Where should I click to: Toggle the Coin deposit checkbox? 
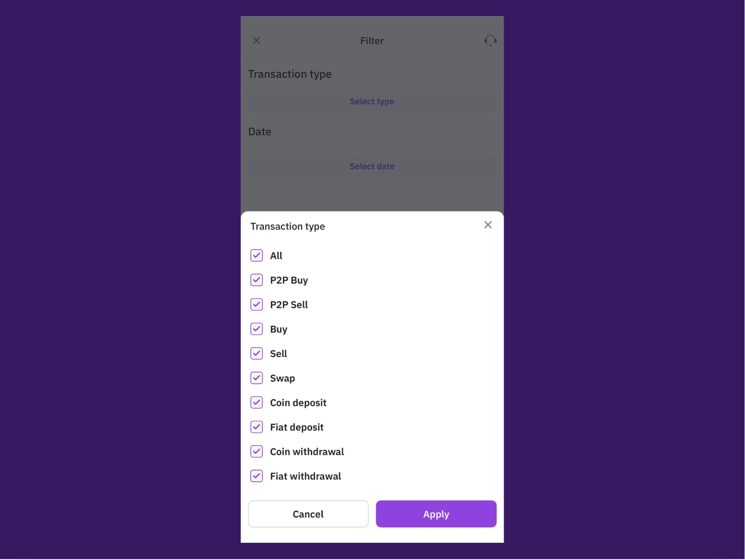tap(257, 403)
